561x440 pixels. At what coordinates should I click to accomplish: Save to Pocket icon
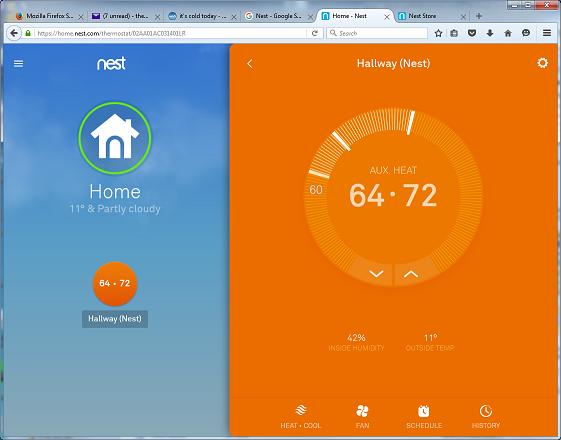(472, 33)
